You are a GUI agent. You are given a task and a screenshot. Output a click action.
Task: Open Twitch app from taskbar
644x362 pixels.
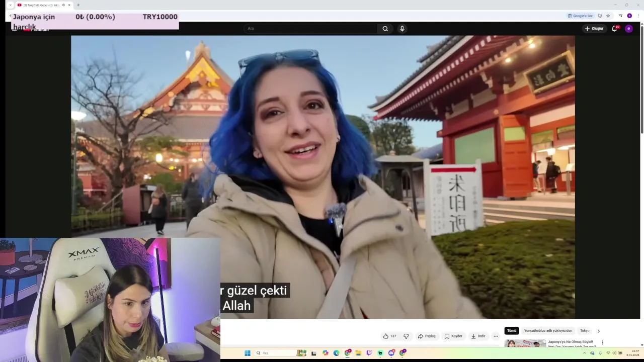(x=369, y=353)
